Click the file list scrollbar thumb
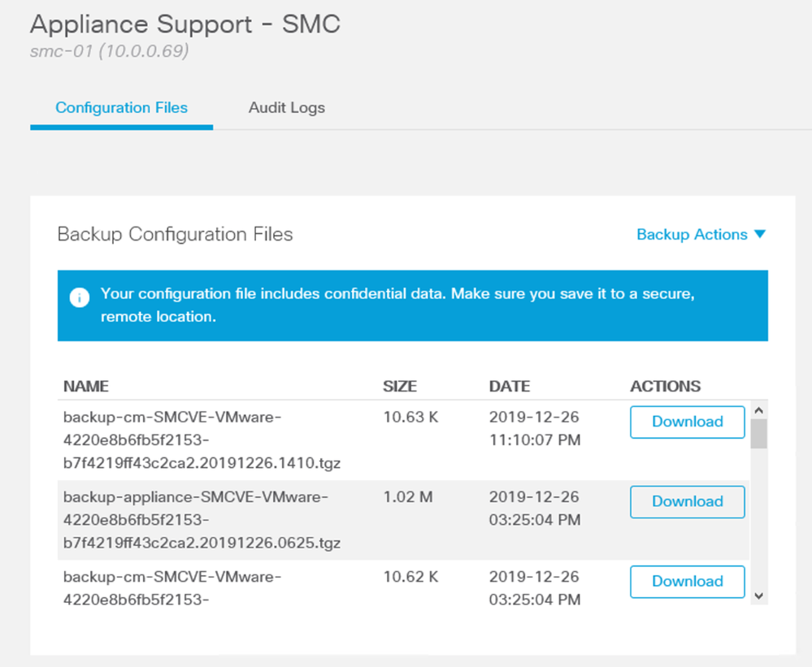 coord(758,434)
